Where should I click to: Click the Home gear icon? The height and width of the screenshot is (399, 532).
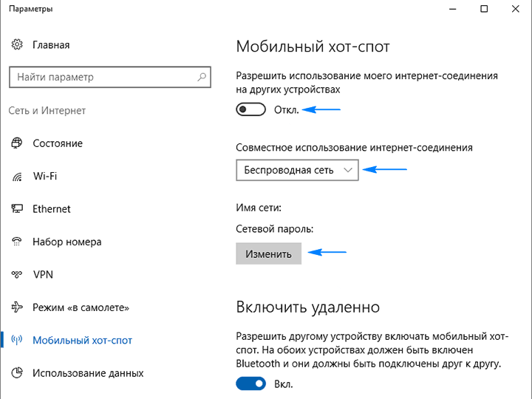pos(17,45)
